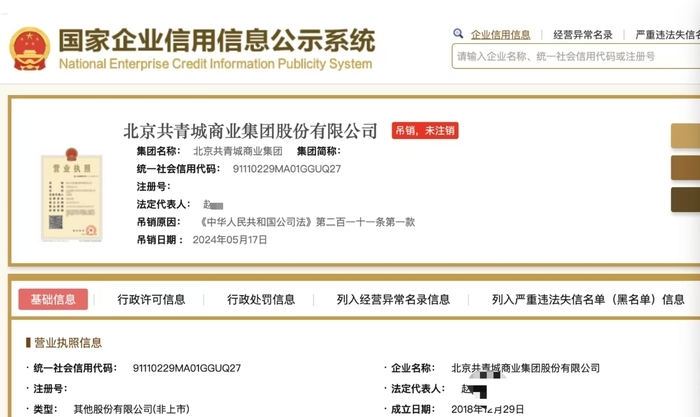Select the 基础信息 tab

53,299
